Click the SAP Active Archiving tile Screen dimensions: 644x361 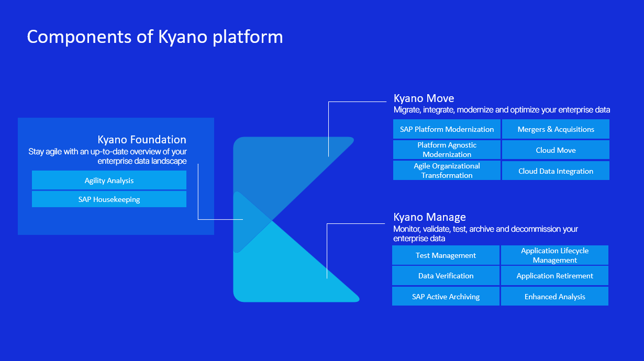click(446, 296)
